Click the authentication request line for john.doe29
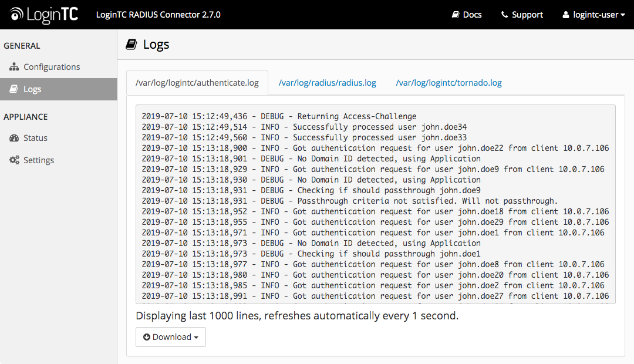Viewport: 634px width, 364px height. 375,222
